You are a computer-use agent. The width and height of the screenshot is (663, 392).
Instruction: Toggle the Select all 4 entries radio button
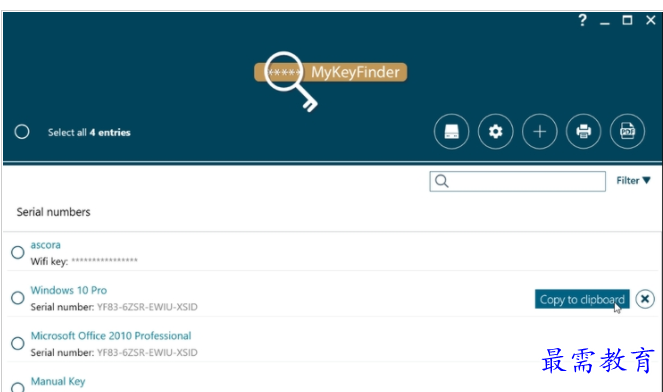(x=22, y=132)
